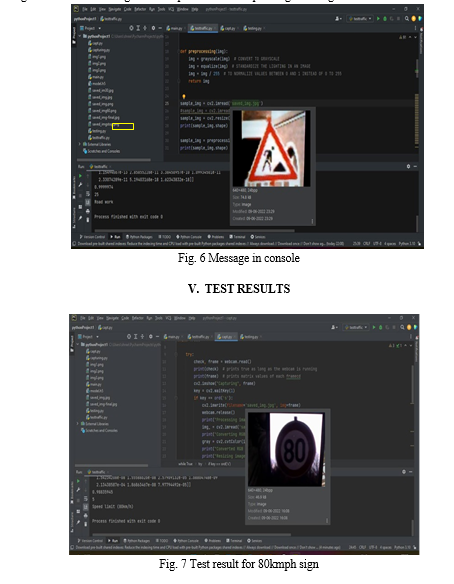Switch to testtraffic.py editor tab in Fig. 7
The image size is (454, 584).
click(x=200, y=337)
